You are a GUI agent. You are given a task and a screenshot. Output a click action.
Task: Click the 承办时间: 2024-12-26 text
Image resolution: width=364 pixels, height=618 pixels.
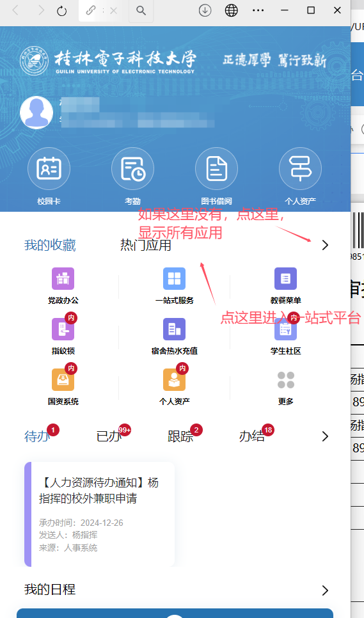coord(81,523)
